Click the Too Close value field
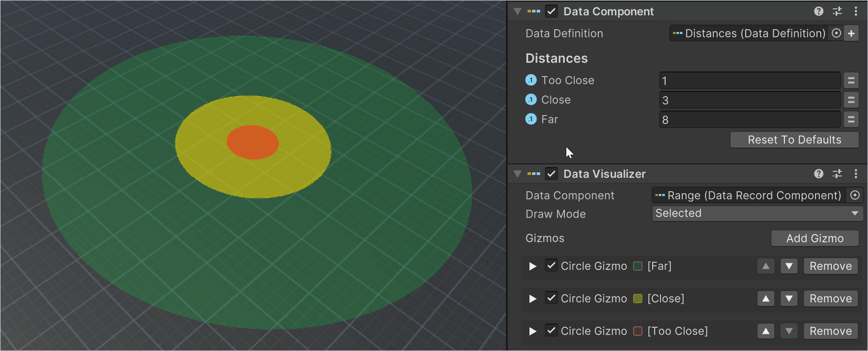The height and width of the screenshot is (351, 868). [x=750, y=80]
